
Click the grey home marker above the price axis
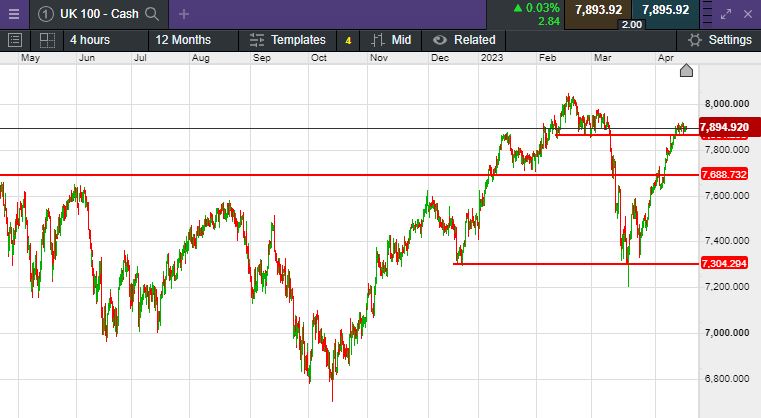tap(686, 71)
